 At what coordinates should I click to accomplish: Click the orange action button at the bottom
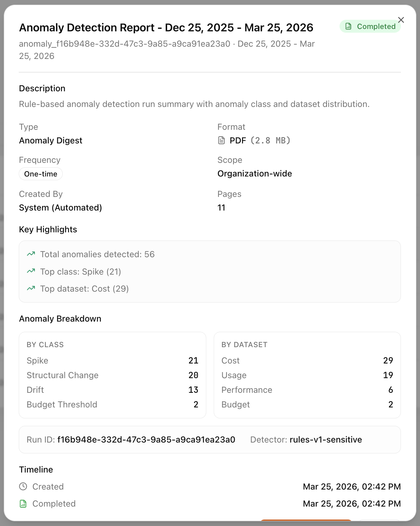point(307,524)
